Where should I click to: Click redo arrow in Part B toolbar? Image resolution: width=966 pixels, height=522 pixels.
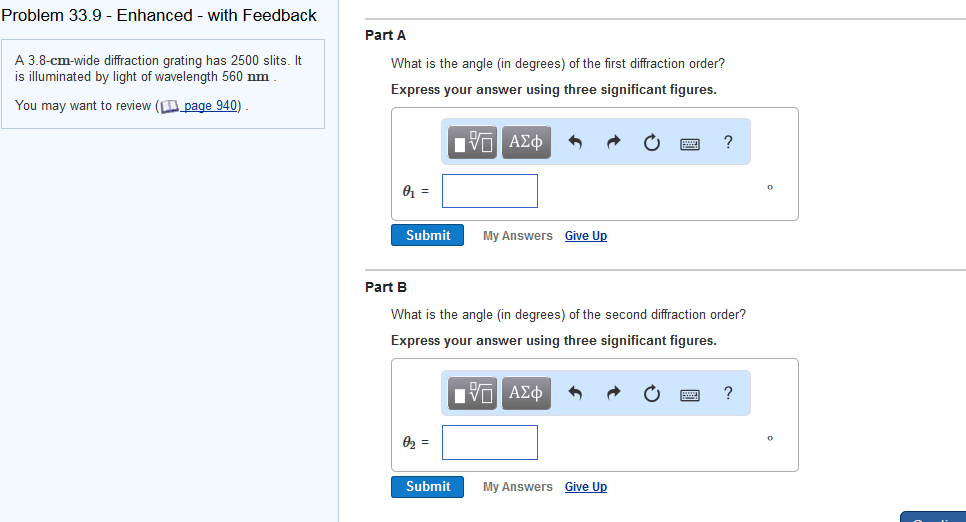[613, 394]
